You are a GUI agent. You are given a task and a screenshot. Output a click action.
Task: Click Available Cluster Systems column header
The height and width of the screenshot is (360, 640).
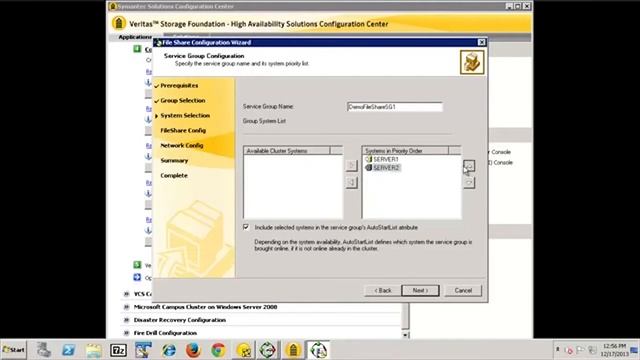click(x=287, y=151)
